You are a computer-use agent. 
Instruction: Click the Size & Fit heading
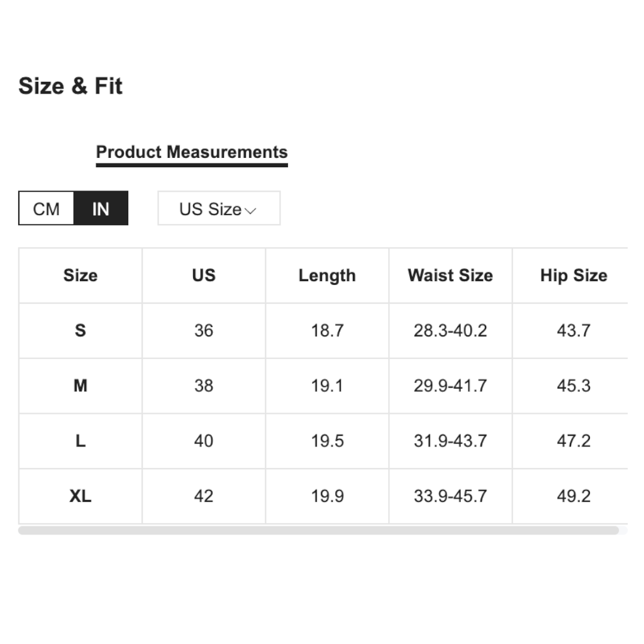[x=70, y=86]
